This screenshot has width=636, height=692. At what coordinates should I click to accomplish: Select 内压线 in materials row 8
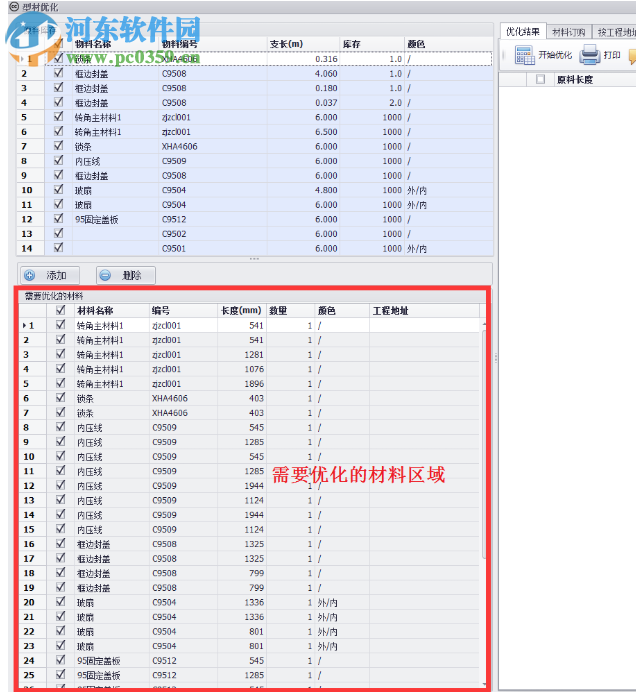[x=112, y=428]
